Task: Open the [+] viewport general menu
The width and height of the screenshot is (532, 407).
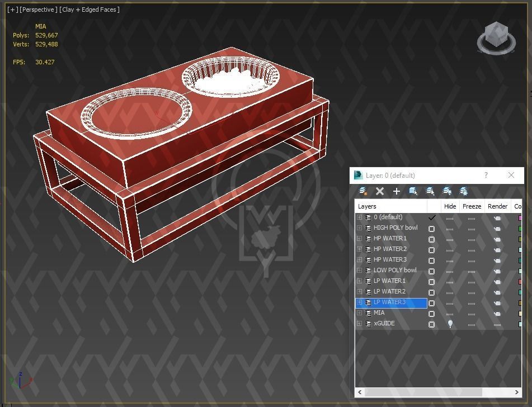Action: coord(12,10)
